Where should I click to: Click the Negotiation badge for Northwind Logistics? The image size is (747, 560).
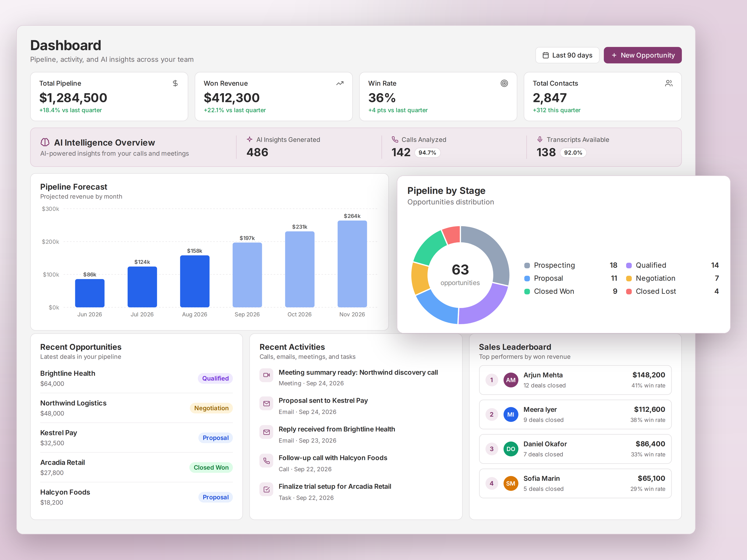(x=211, y=408)
